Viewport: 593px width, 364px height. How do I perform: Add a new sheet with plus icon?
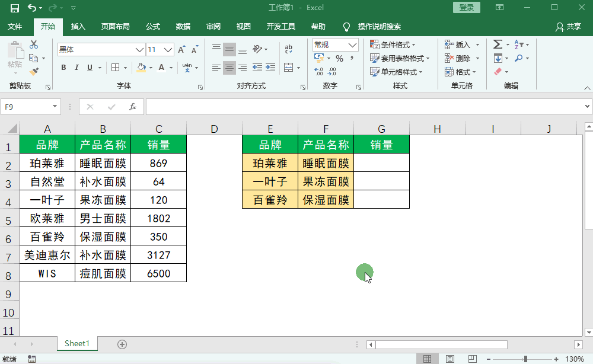pyautogui.click(x=122, y=344)
